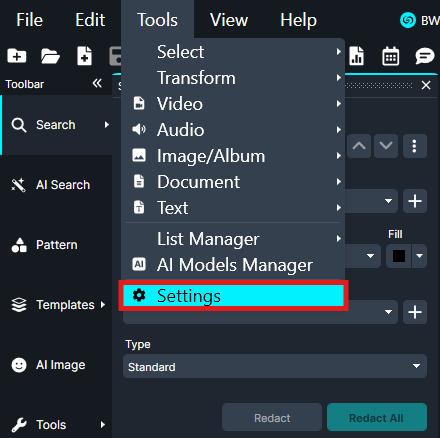Open the View menu
The image size is (440, 438).
[x=229, y=20]
